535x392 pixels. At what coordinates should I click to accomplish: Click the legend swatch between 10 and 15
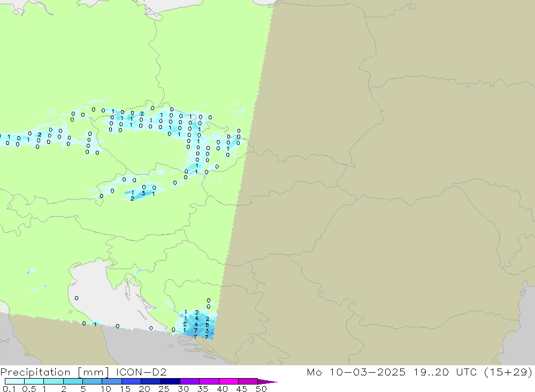[x=112, y=381]
